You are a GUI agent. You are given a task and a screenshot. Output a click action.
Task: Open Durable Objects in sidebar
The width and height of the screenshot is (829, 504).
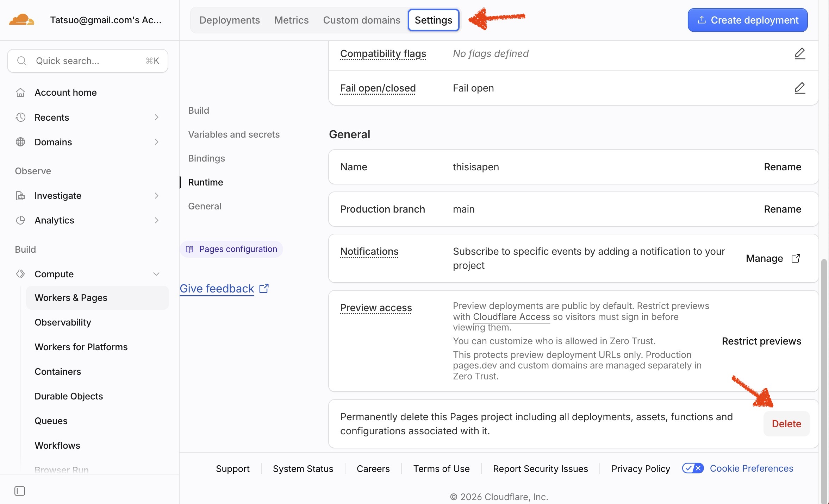[69, 396]
